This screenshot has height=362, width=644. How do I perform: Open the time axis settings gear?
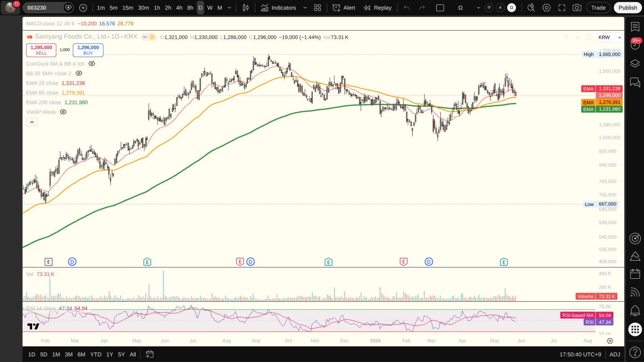pyautogui.click(x=610, y=341)
